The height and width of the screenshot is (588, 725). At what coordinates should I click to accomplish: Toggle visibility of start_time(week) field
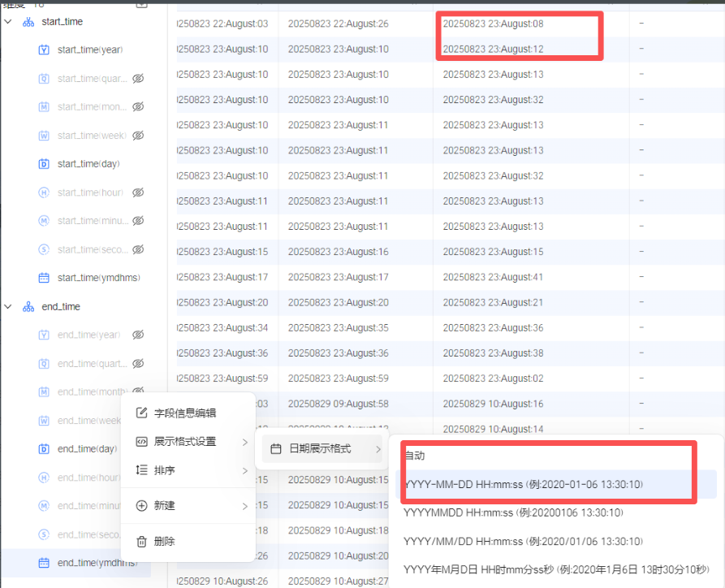[138, 136]
